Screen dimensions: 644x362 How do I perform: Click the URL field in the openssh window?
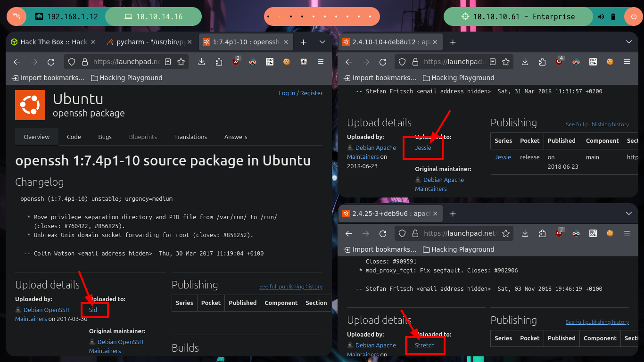127,62
